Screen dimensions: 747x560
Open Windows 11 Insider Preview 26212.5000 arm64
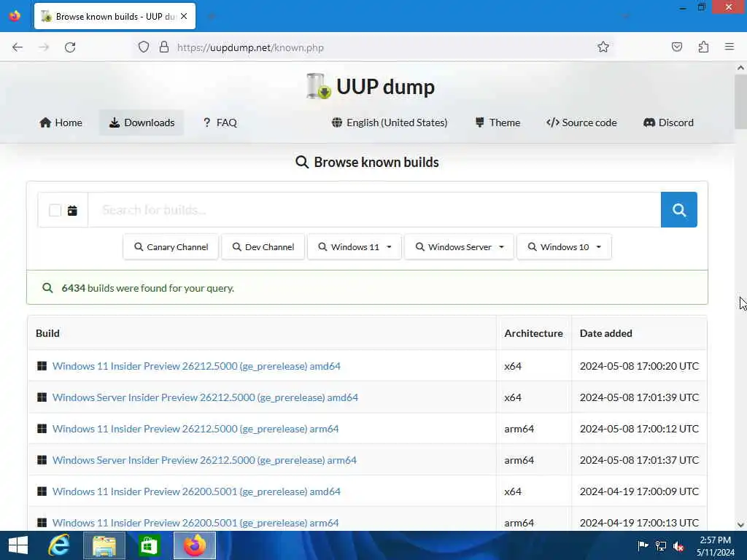coord(196,429)
